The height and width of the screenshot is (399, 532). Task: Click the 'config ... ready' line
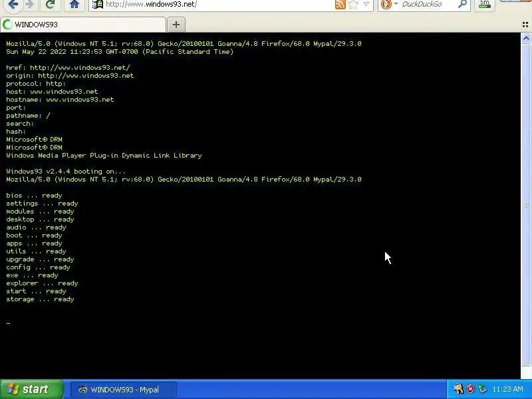pos(38,267)
